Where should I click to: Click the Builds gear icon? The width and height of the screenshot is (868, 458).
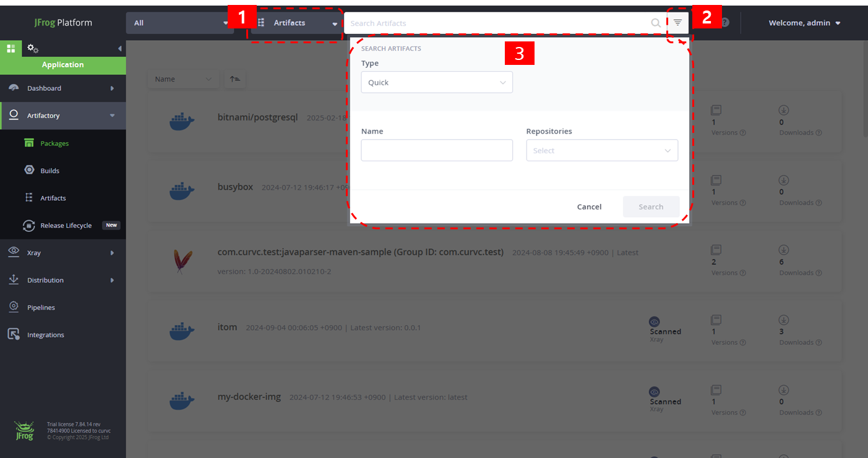(29, 171)
